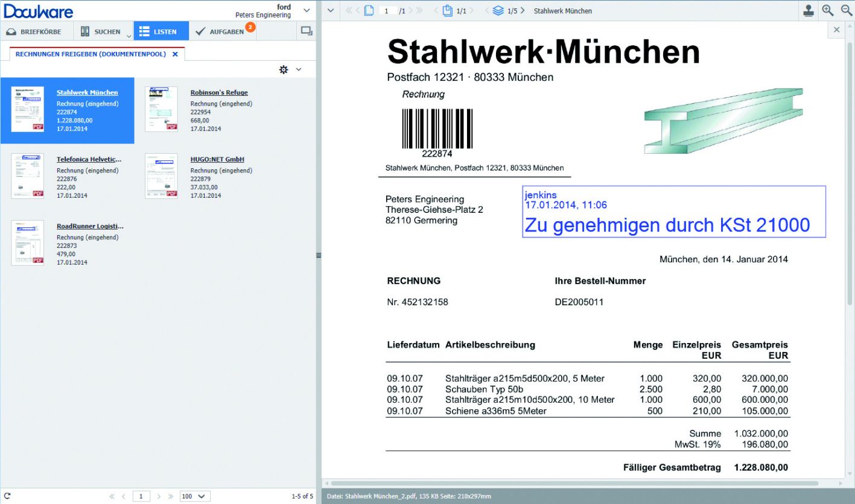Click the window layout icon beside Aufgaben
Image resolution: width=855 pixels, height=504 pixels.
306,31
